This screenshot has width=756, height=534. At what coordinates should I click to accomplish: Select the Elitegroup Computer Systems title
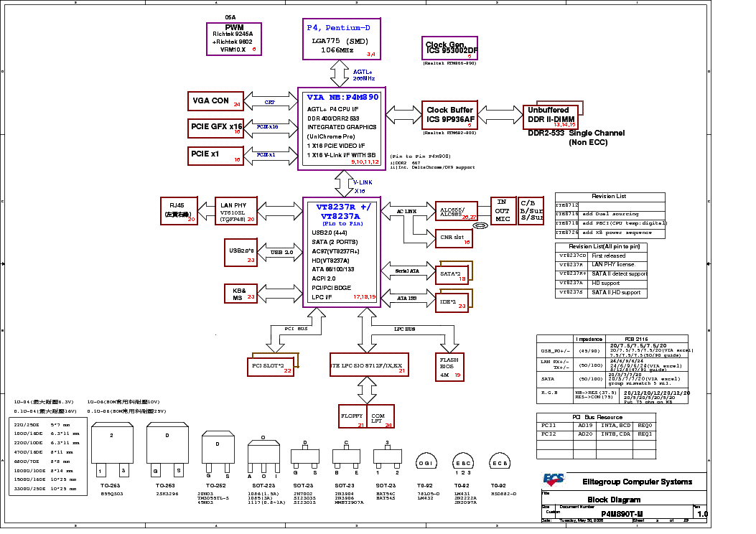tap(638, 482)
